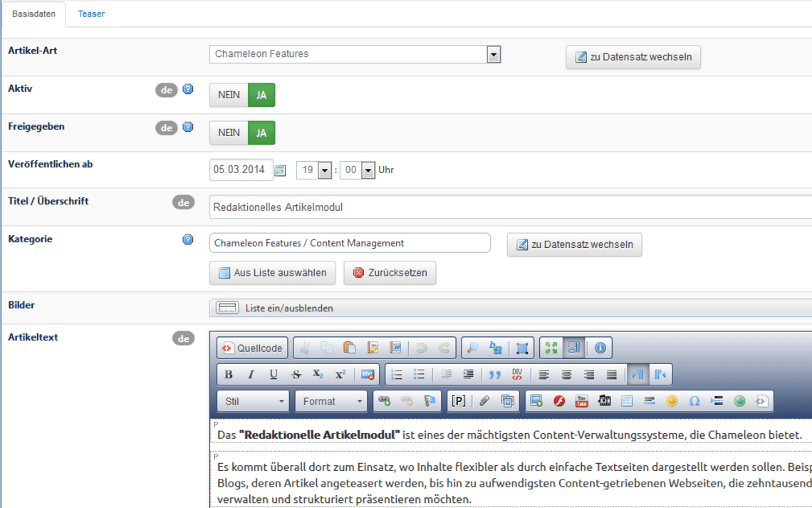Toggle italic formatting

pyautogui.click(x=251, y=374)
